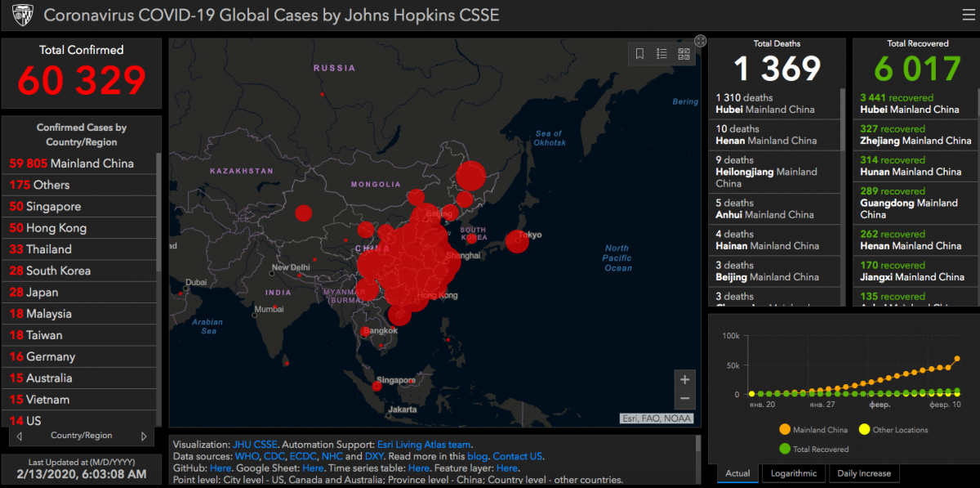Select '28 South Korea' row
Image resolution: width=980 pixels, height=488 pixels.
pyautogui.click(x=80, y=271)
